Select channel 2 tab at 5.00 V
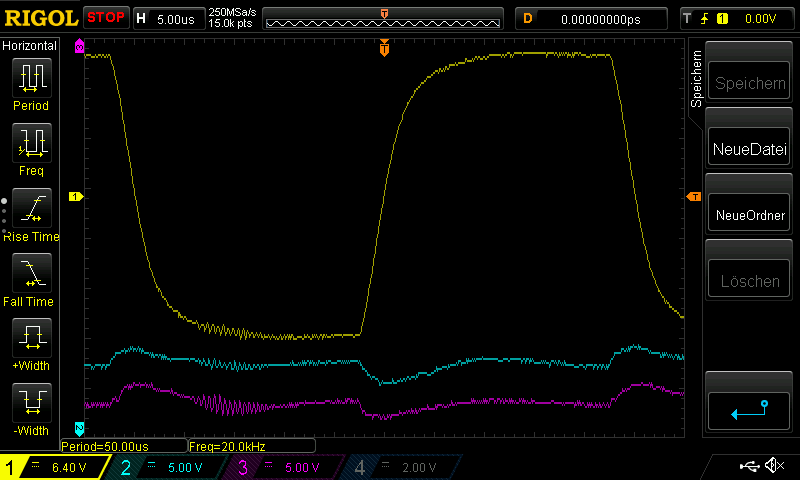The width and height of the screenshot is (800, 480). 168,467
